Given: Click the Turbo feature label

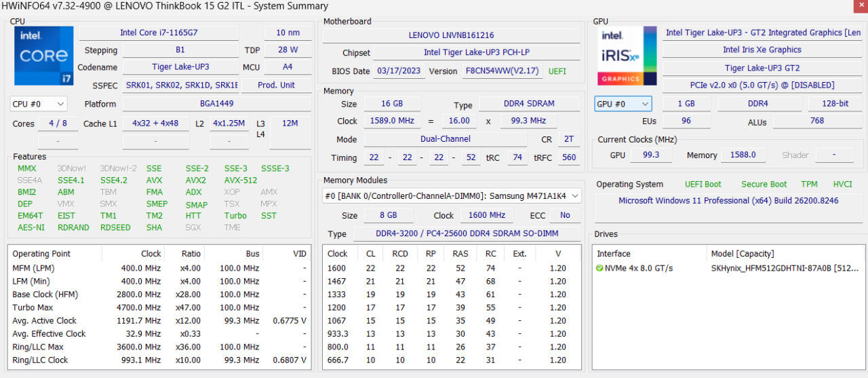Looking at the screenshot, I should tap(235, 216).
